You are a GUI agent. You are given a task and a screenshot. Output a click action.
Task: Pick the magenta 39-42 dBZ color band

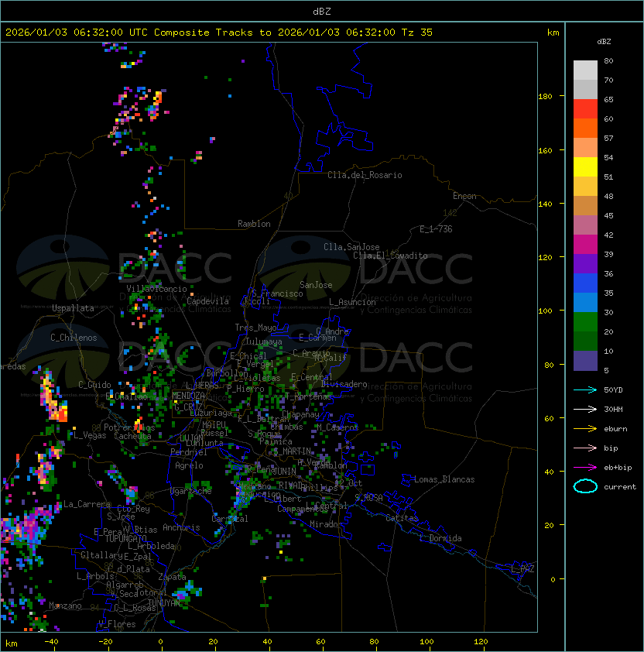pyautogui.click(x=585, y=245)
